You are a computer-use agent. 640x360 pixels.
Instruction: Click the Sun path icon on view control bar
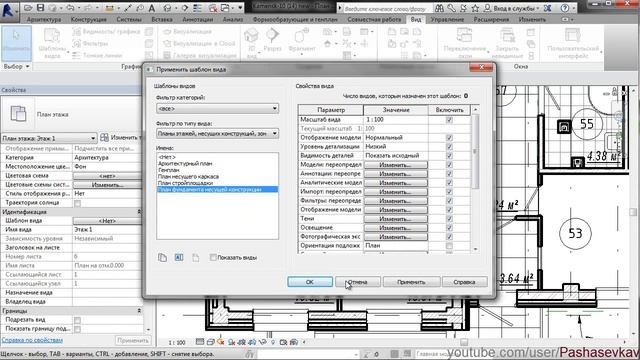coord(221,342)
